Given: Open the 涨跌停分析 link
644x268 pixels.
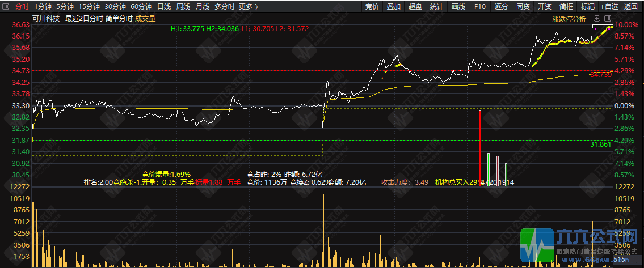Looking at the screenshot, I should point(569,19).
